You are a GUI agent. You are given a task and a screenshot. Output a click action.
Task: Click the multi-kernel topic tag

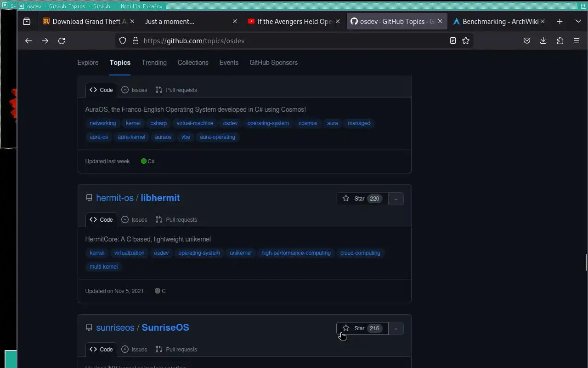pos(103,267)
